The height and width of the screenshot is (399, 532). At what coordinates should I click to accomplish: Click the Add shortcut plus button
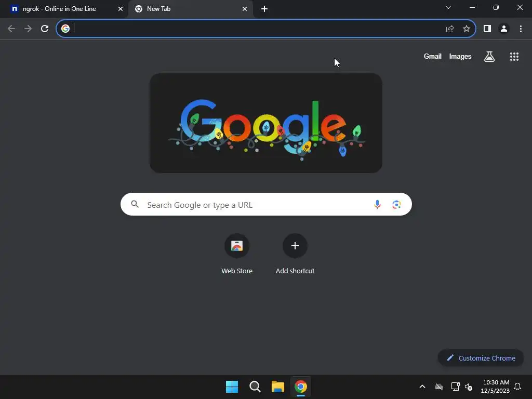(295, 246)
